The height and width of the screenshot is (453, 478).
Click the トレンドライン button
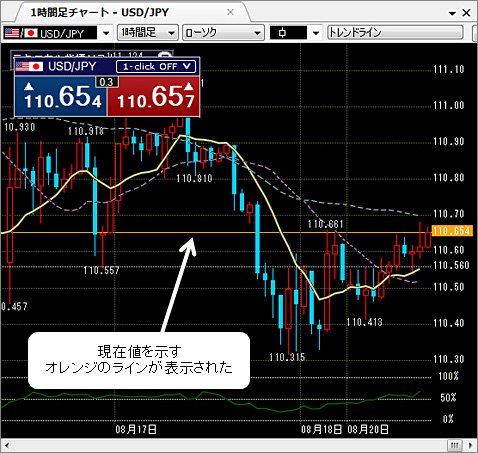point(395,33)
